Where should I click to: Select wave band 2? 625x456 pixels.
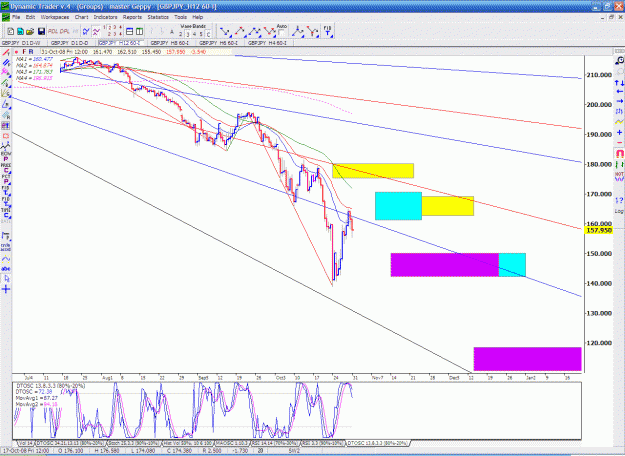pyautogui.click(x=181, y=35)
